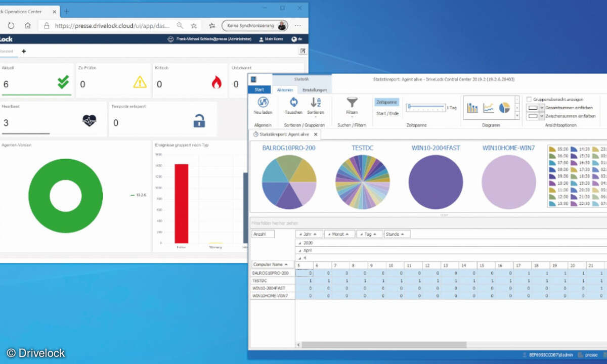Collapse the day 4 group
The height and width of the screenshot is (364, 607).
(x=299, y=258)
